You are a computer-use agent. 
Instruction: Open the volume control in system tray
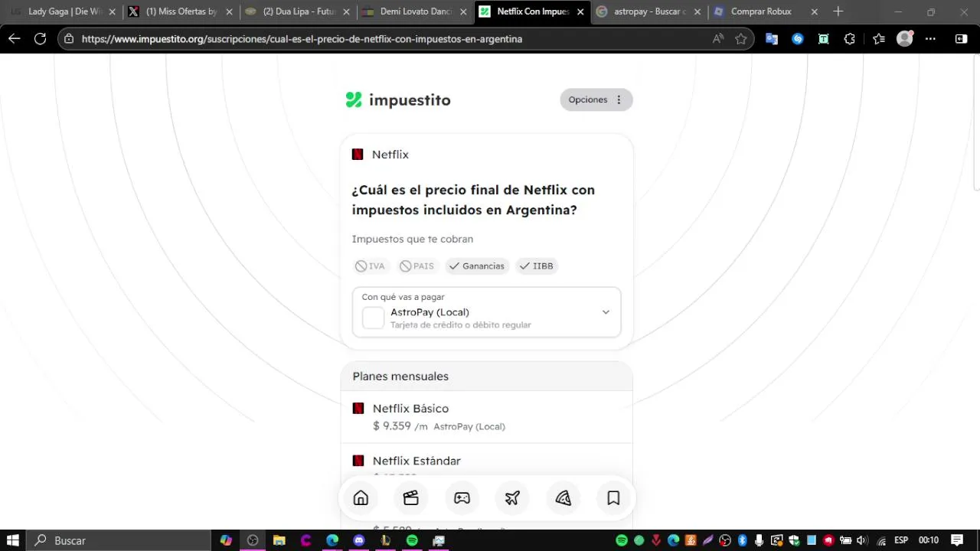tap(862, 540)
